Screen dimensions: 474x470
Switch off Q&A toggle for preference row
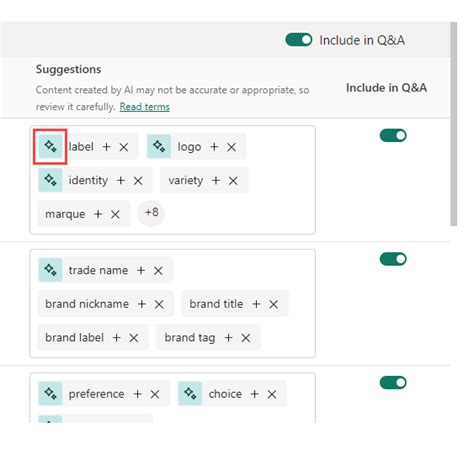pyautogui.click(x=393, y=382)
